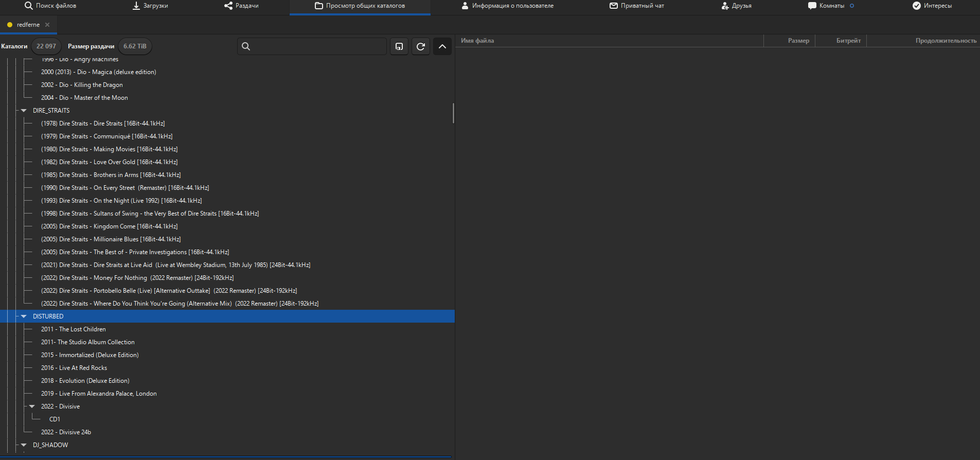980x460 pixels.
Task: Select the DIRE_STRAITS folder
Action: (x=51, y=111)
